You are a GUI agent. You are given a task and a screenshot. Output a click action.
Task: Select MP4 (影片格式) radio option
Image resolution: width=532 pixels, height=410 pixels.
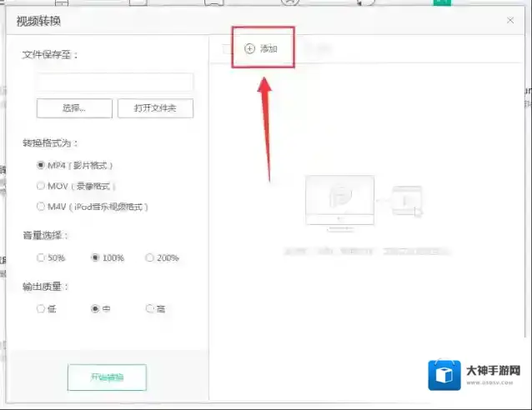pos(75,166)
